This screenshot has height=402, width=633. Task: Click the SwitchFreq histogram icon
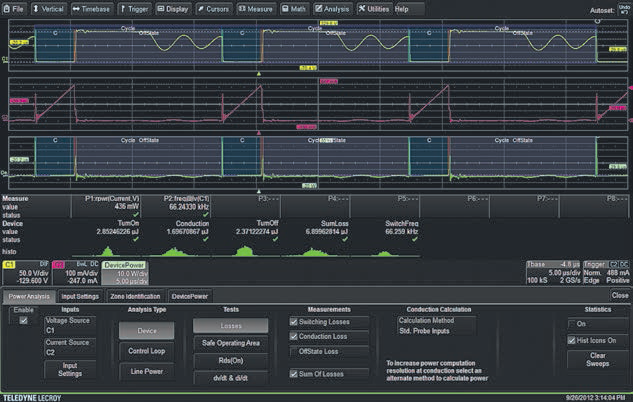384,251
